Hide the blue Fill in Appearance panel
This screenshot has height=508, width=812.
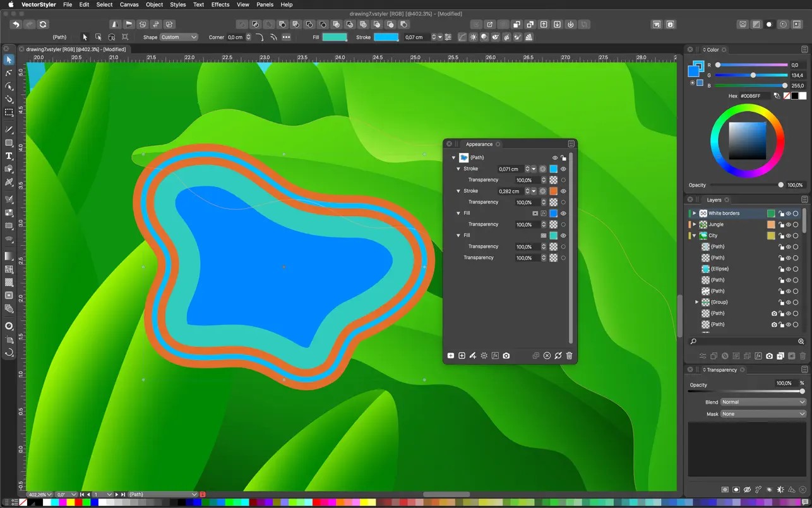point(563,214)
